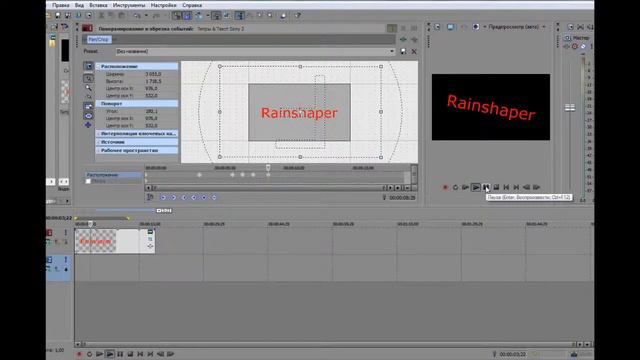Viewport: 640px width, 360px height.
Task: Stop playback in main transport bar
Action: point(130,354)
